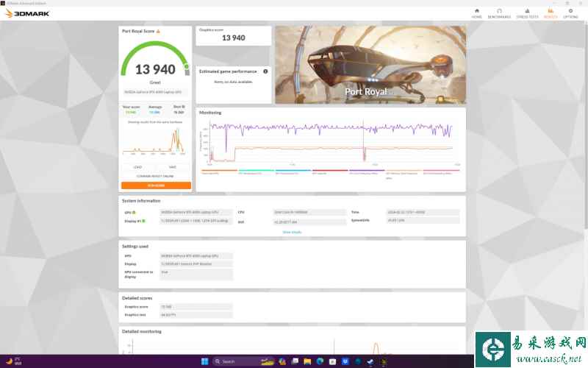This screenshot has width=588, height=368.
Task: Go to the Benchmarks section
Action: (499, 13)
